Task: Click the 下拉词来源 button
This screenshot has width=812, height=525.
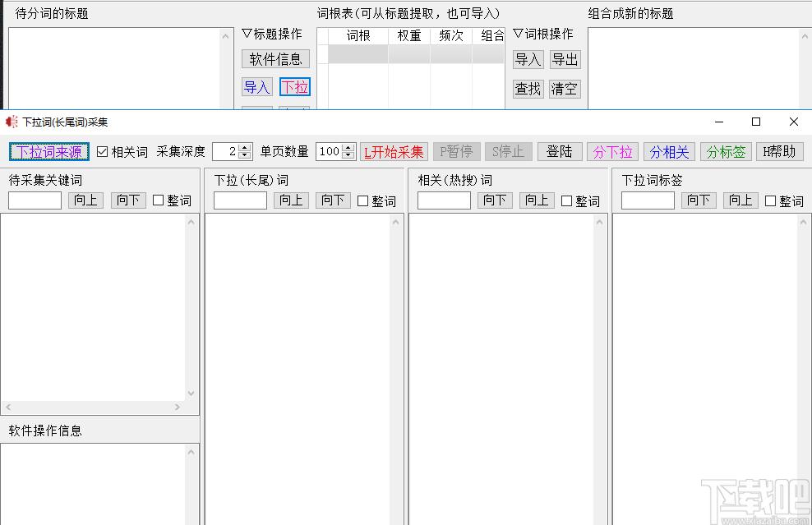Action: point(49,152)
